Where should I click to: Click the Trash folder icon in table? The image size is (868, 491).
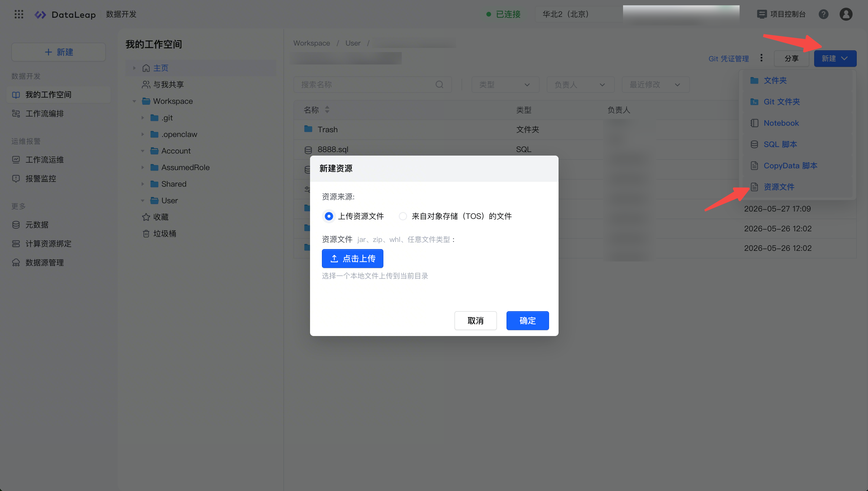(308, 129)
